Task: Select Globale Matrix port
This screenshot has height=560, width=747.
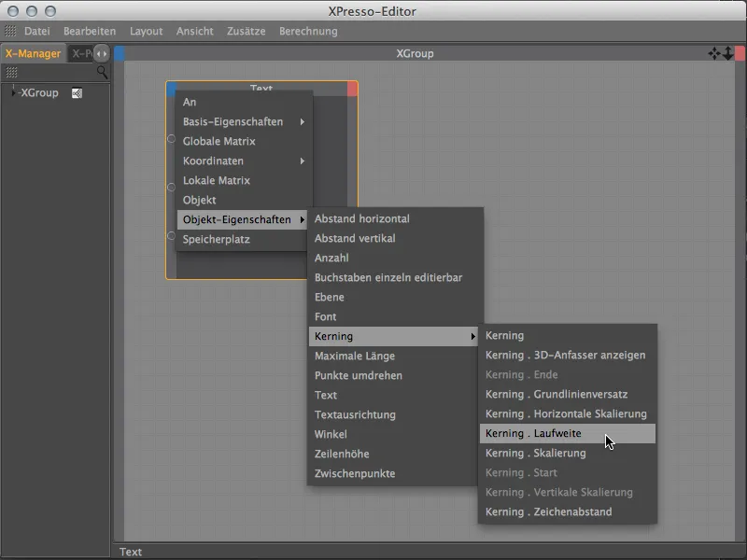Action: coord(243,142)
